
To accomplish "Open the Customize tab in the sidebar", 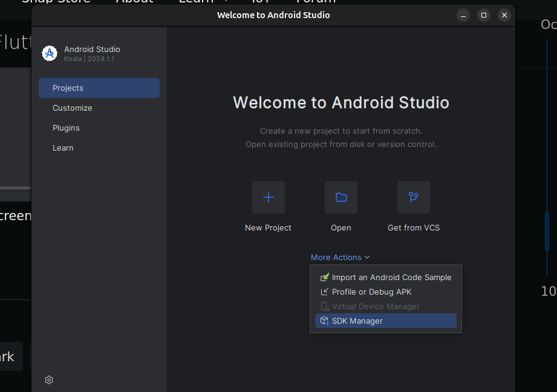I will click(x=73, y=108).
